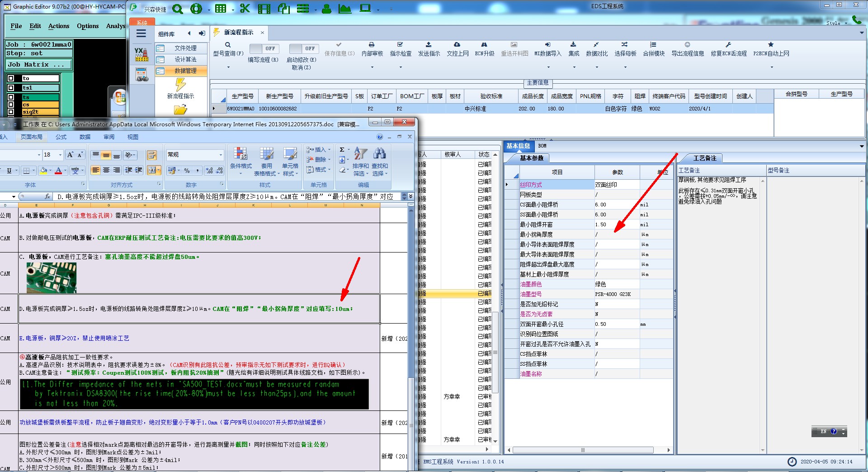
Task: Switch to EDS BOM tab
Action: (542, 146)
